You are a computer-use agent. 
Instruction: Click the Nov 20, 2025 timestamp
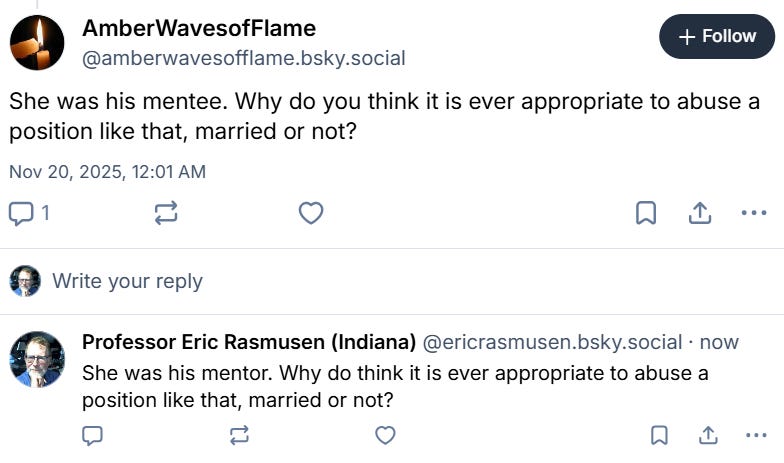click(107, 171)
